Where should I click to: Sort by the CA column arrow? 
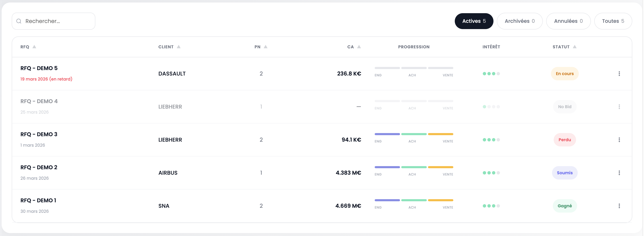(x=359, y=47)
